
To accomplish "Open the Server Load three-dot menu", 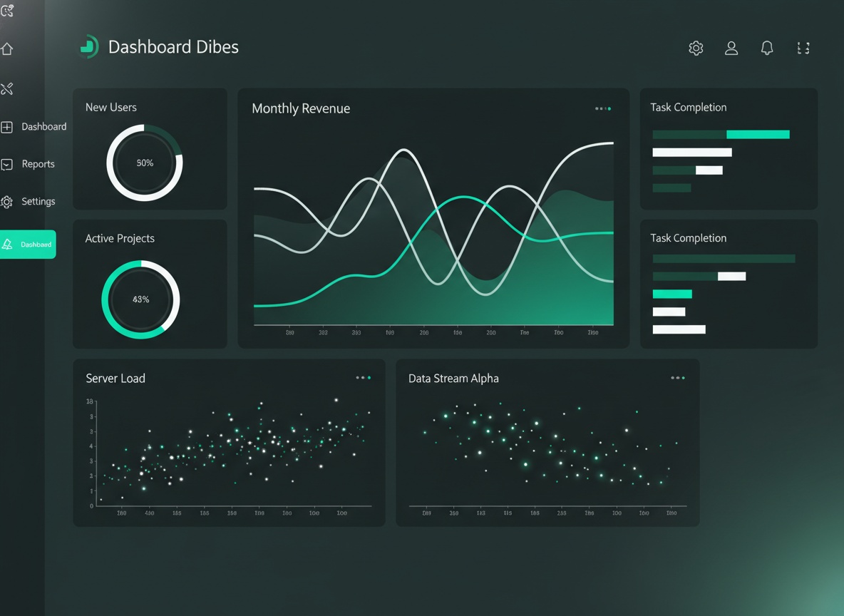I will point(364,378).
